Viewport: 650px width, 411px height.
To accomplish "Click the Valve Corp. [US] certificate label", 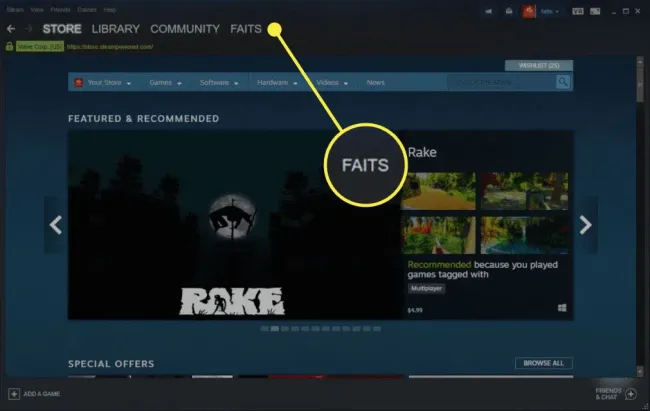I will pyautogui.click(x=40, y=46).
